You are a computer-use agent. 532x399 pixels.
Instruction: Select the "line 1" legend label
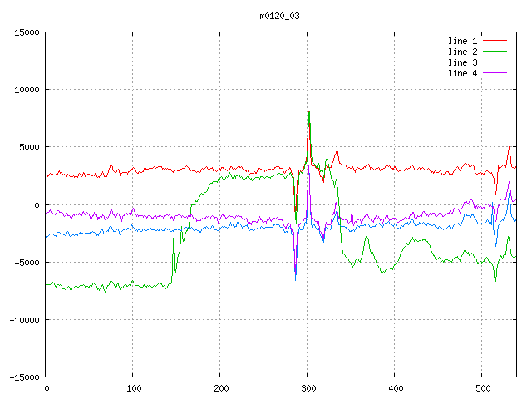(462, 41)
